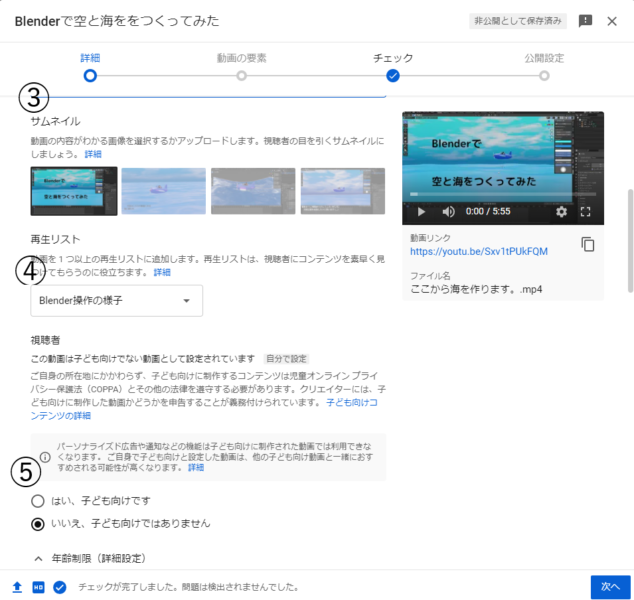Go to the チェック step
634x600 pixels.
393,76
